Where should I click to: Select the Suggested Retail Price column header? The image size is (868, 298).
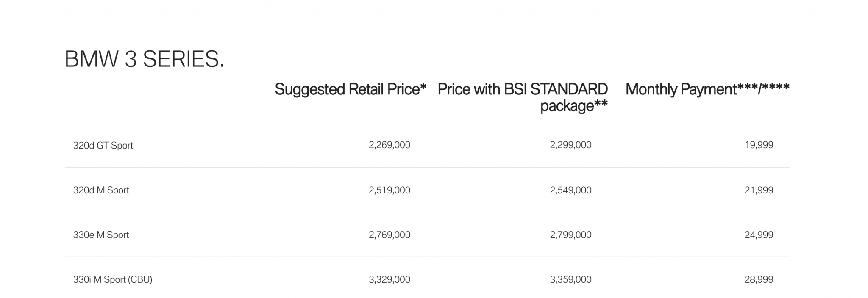(x=350, y=89)
